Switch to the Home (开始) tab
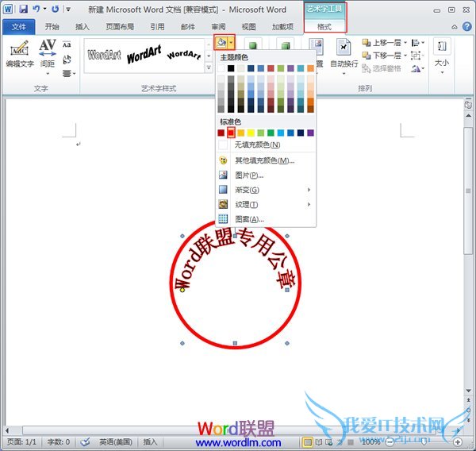Viewport: 476px width, 451px height. pyautogui.click(x=52, y=27)
